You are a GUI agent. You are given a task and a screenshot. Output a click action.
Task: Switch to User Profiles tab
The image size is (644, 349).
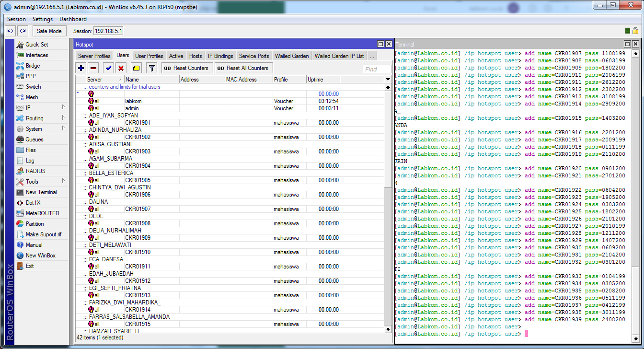point(149,56)
